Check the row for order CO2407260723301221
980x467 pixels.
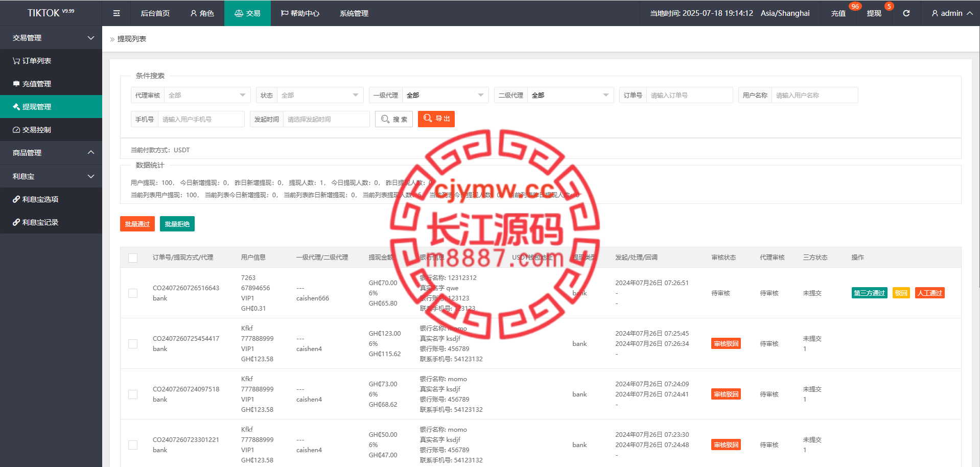[x=133, y=445]
